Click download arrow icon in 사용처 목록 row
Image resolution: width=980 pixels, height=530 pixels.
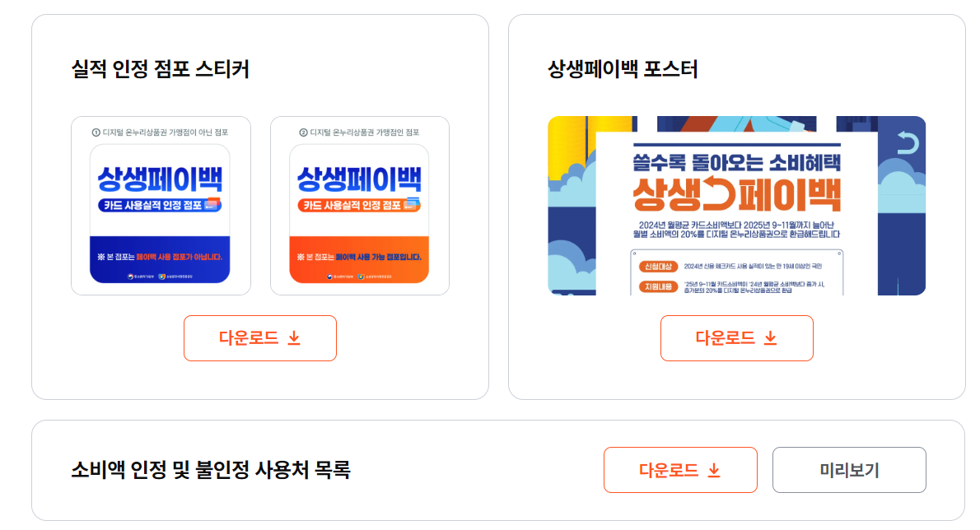tap(714, 471)
